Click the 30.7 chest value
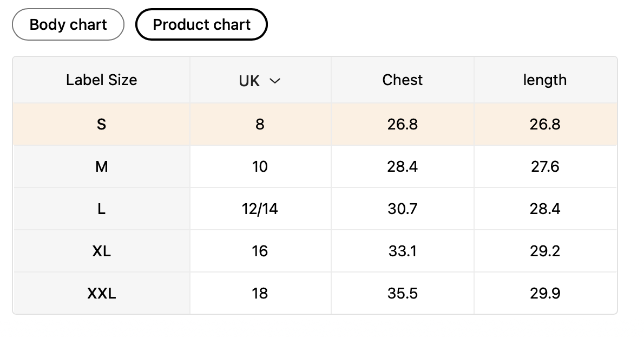This screenshot has width=644, height=337. pos(402,209)
